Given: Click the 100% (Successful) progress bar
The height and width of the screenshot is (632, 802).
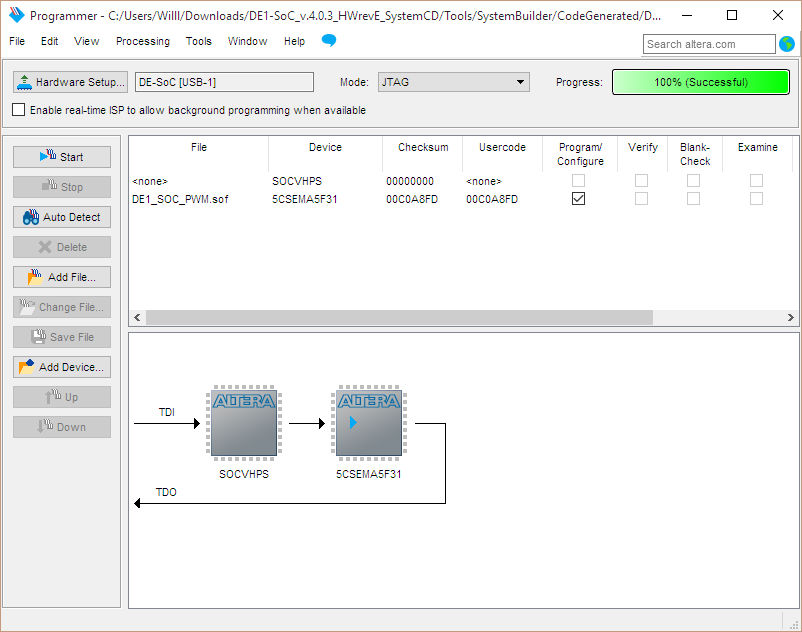Looking at the screenshot, I should point(701,82).
